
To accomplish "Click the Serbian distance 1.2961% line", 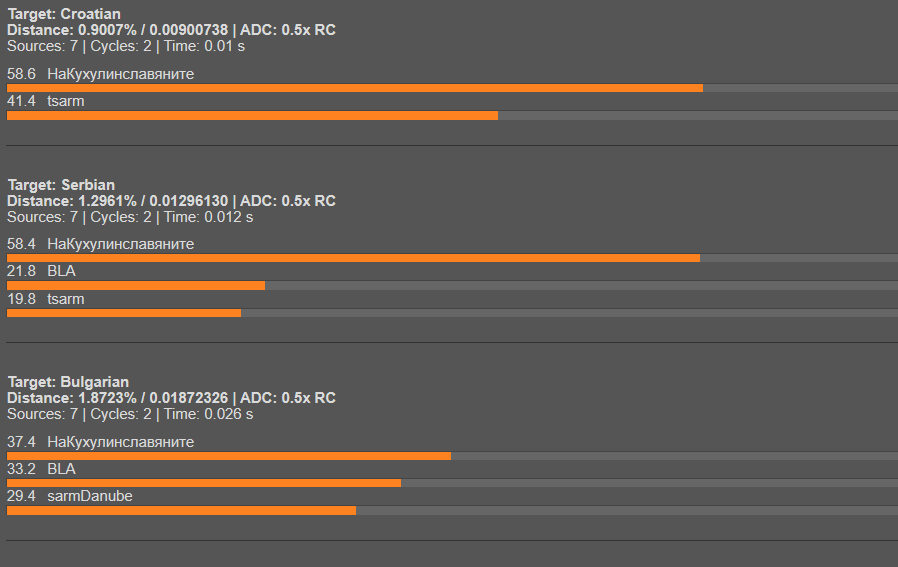I will [x=171, y=201].
